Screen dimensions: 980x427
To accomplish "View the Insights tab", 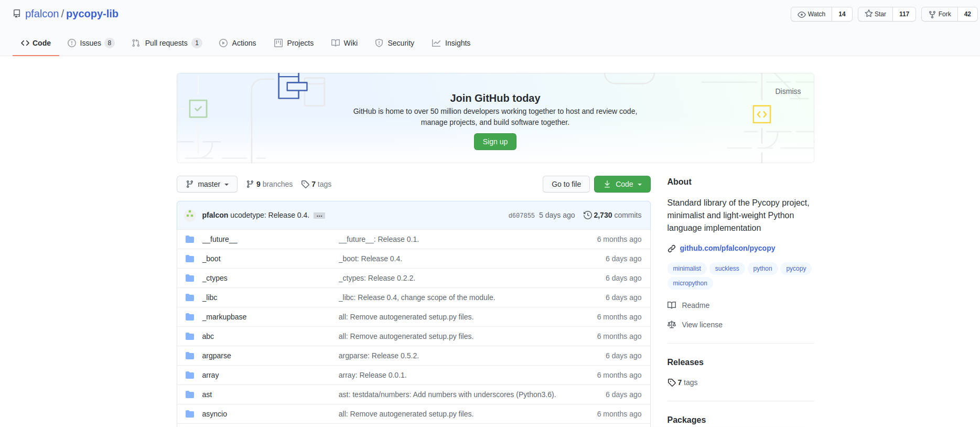I will point(451,43).
